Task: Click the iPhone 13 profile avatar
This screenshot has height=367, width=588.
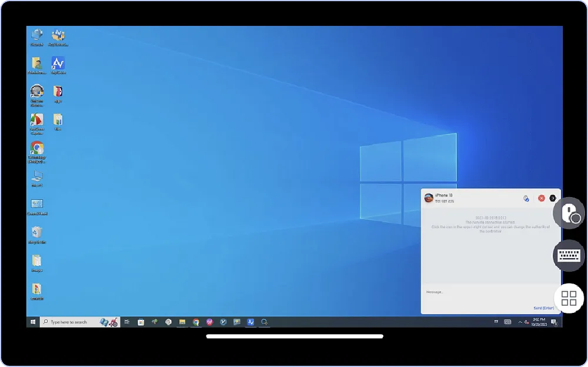Action: [429, 198]
